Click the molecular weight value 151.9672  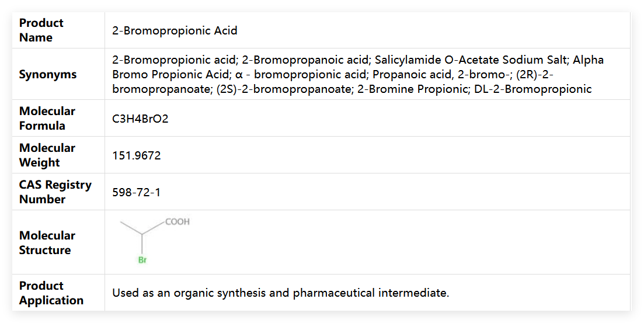pos(137,155)
